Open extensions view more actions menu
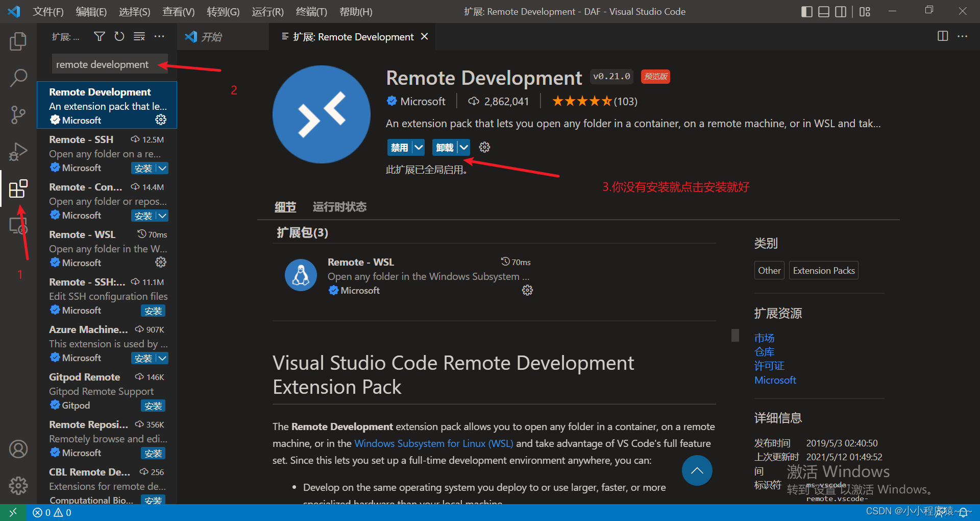Screen dimensions: 980x521 pos(159,36)
